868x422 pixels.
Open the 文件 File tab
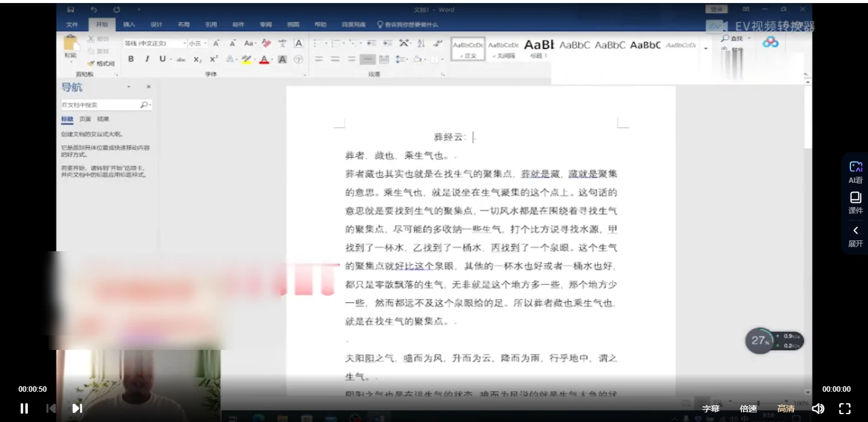click(x=72, y=25)
